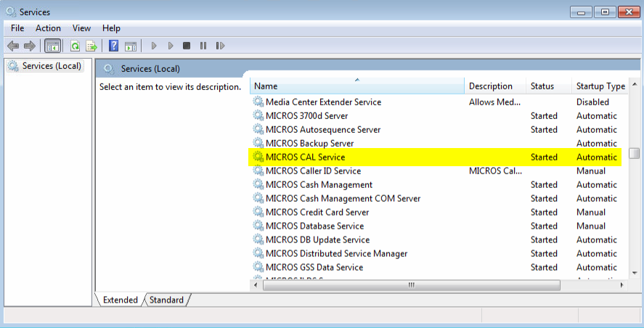The width and height of the screenshot is (644, 328).
Task: Click gear icon beside MICROS Cash Management
Action: pos(258,184)
